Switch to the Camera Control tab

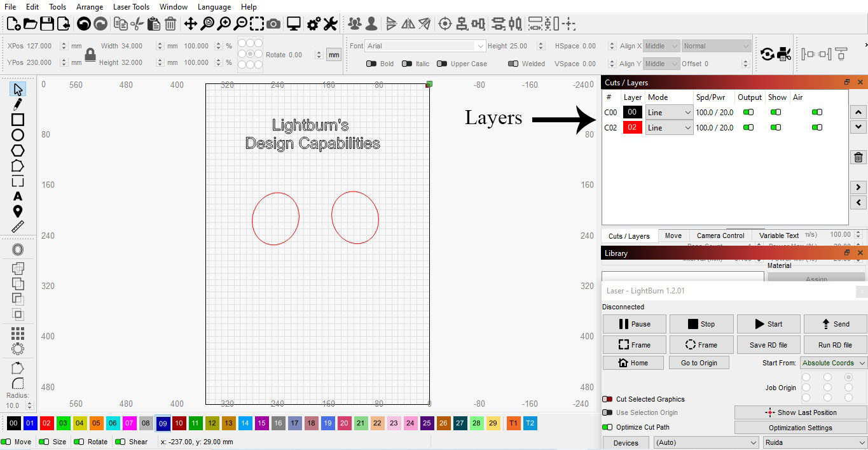719,236
